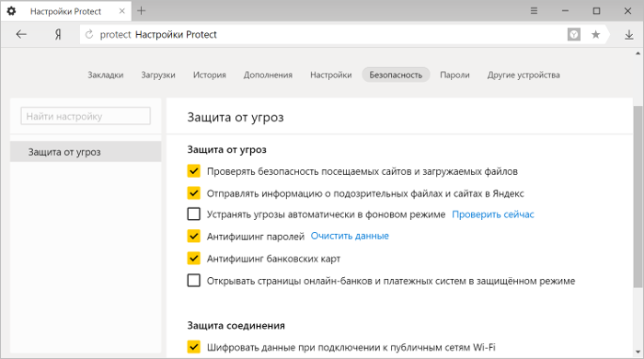
Task: Bookmark page with the star icon
Action: [595, 34]
